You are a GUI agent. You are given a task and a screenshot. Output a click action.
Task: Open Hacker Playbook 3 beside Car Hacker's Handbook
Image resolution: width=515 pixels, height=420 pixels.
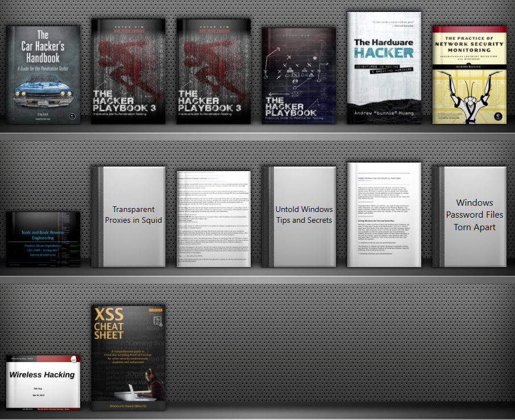128,71
